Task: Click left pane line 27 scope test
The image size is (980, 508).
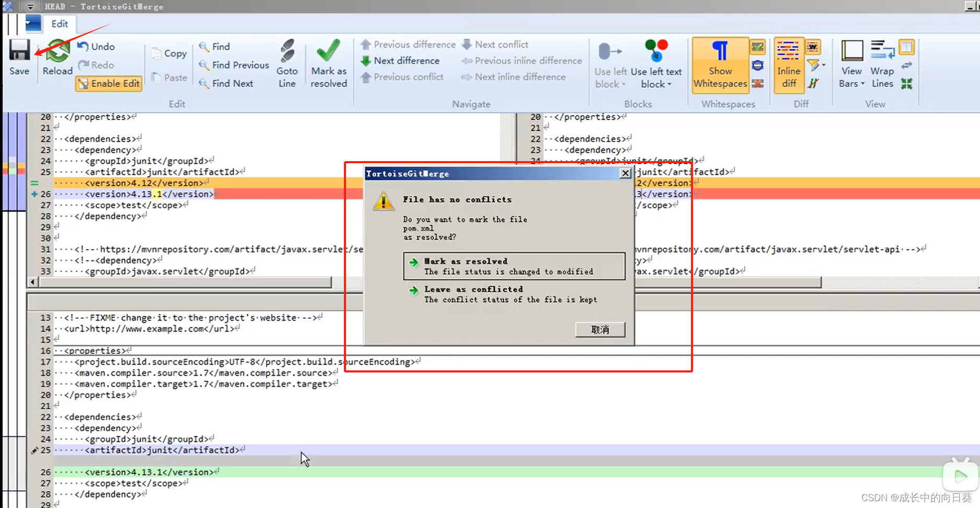Action: click(x=122, y=205)
